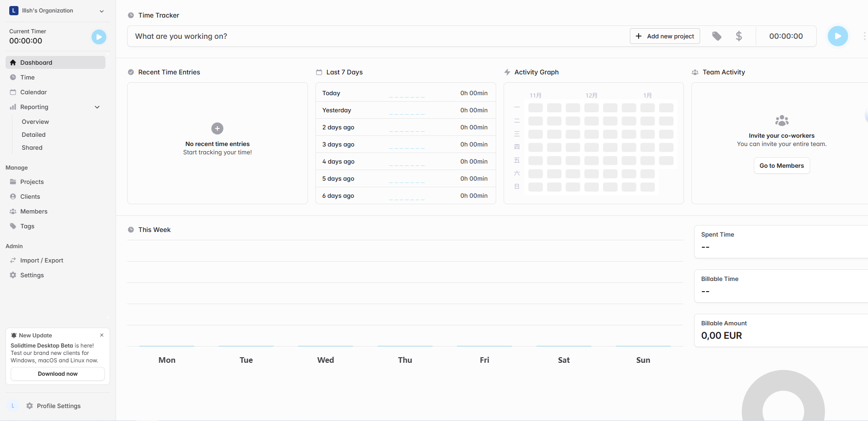Open the Clients page

(x=55, y=196)
